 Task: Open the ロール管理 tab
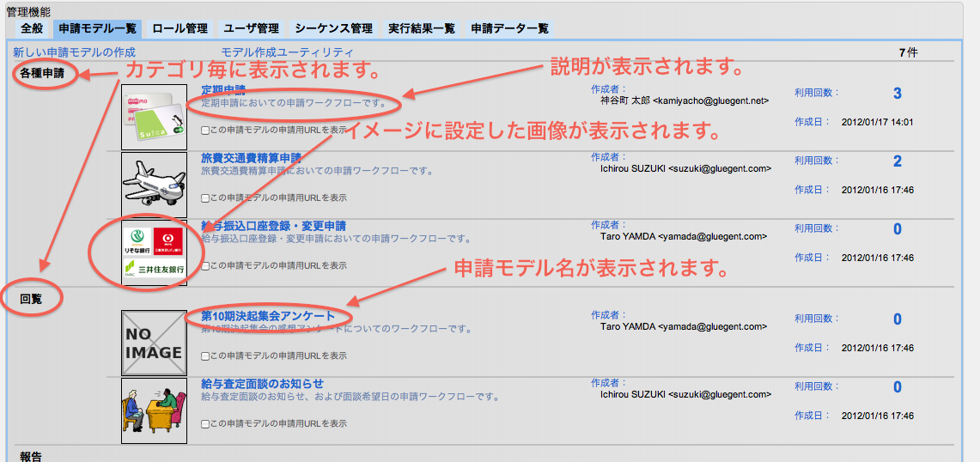pyautogui.click(x=180, y=28)
